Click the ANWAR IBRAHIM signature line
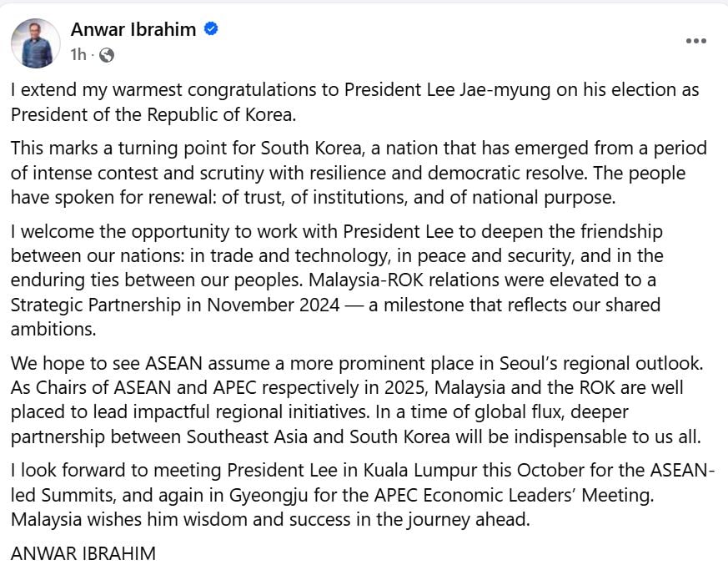This screenshot has height=570, width=728. pyautogui.click(x=83, y=553)
